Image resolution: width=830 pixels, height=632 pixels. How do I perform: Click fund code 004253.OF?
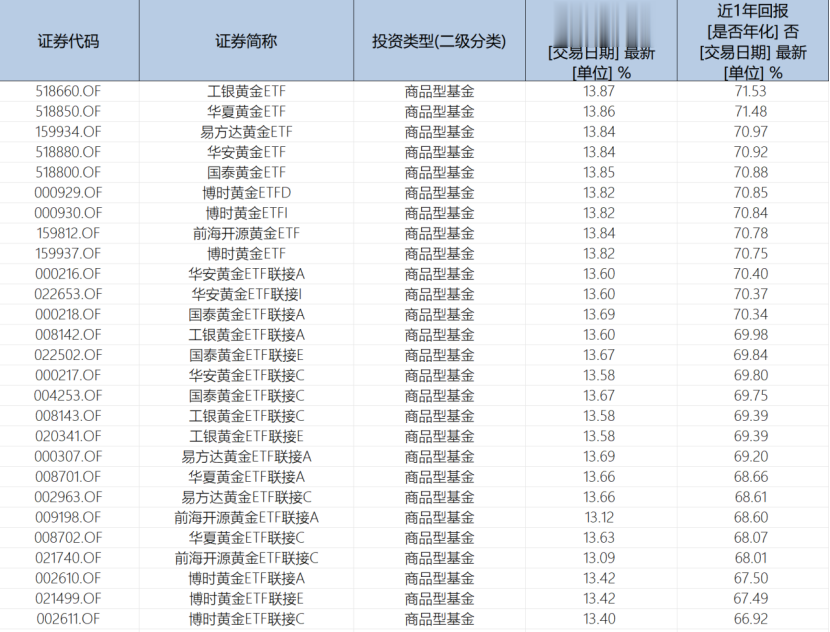(x=68, y=396)
